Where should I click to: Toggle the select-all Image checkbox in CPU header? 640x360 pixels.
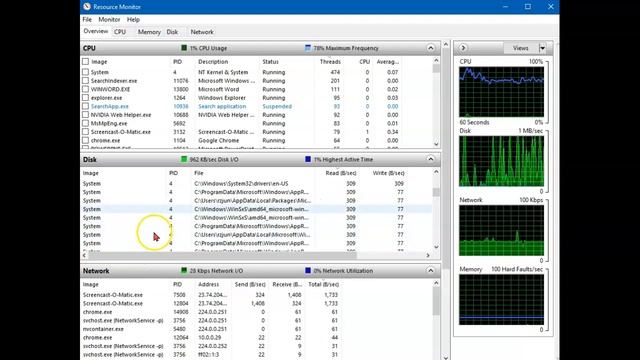point(85,62)
